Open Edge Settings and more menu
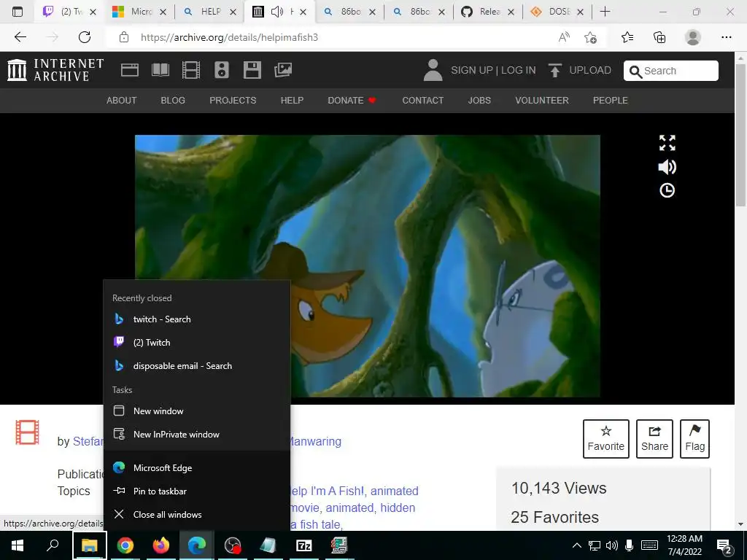This screenshot has height=560, width=747. 727,37
